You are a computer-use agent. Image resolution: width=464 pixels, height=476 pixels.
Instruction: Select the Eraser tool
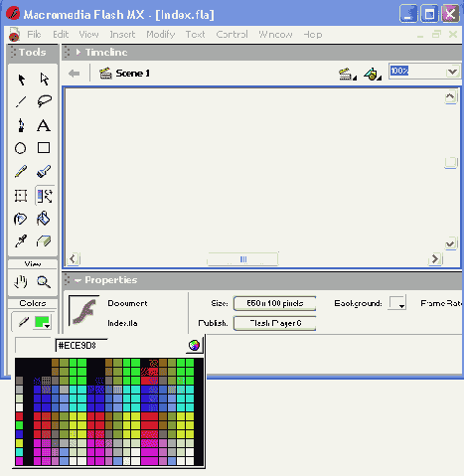(x=44, y=241)
